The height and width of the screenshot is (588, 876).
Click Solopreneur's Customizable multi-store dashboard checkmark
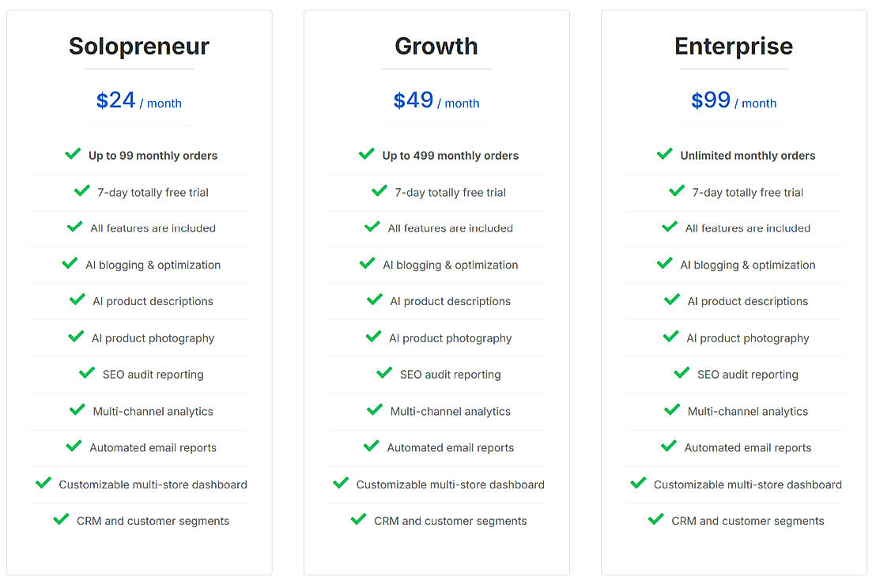point(43,483)
